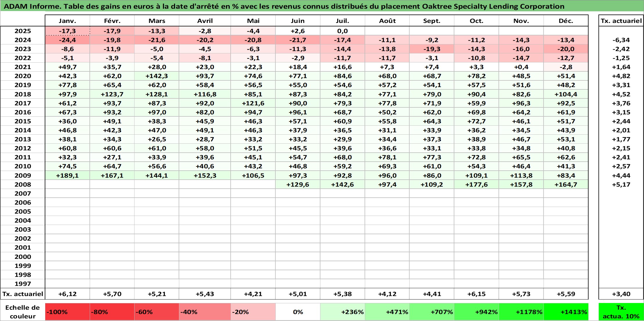Select the +5,59 December actuarial rate
The width and height of the screenshot is (644, 321).
[x=566, y=294]
